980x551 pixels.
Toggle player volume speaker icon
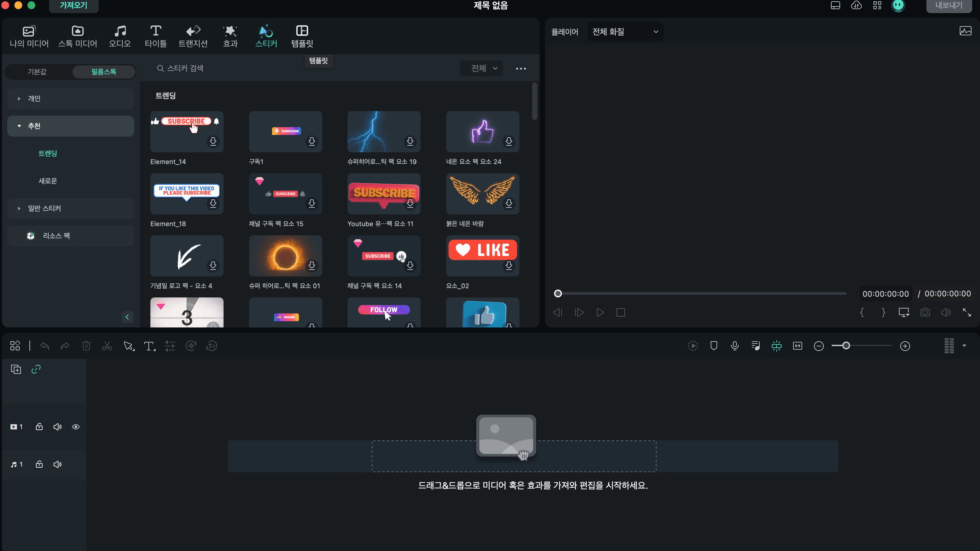click(946, 312)
